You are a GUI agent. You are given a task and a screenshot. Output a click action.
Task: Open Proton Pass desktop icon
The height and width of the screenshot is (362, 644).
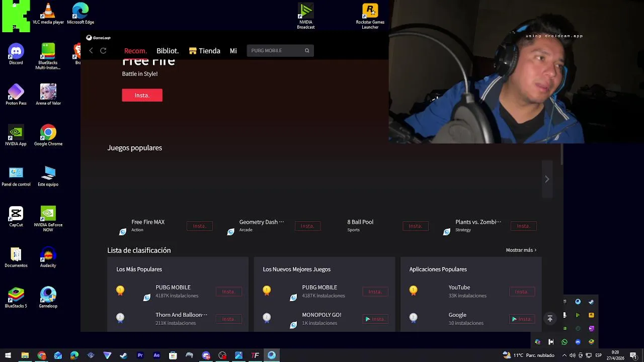tap(16, 95)
